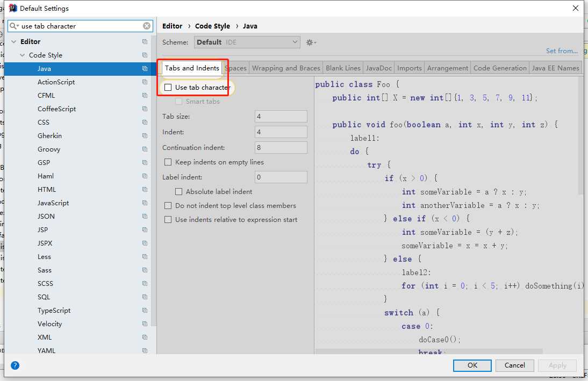
Task: Toggle Keep indents on empty lines
Action: pyautogui.click(x=168, y=162)
